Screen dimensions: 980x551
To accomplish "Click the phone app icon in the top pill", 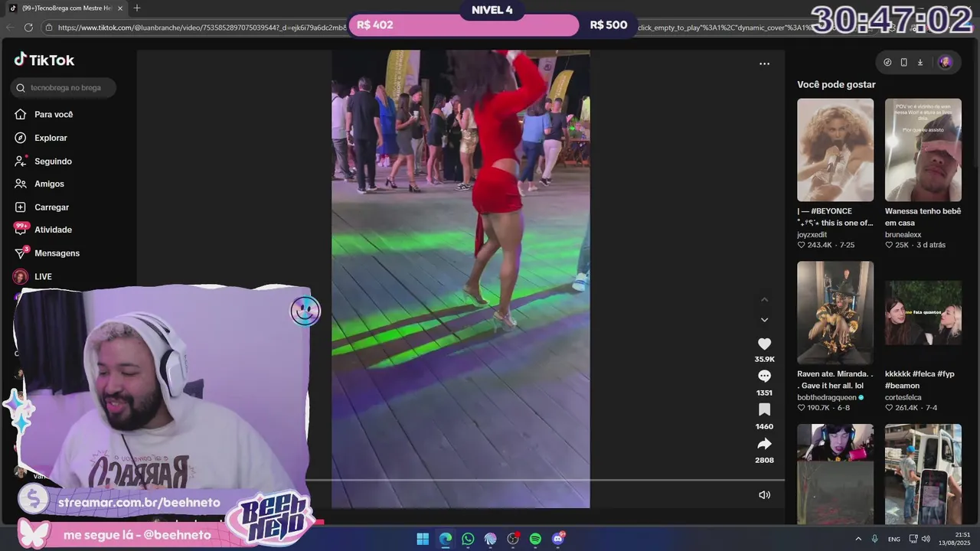I will [903, 63].
